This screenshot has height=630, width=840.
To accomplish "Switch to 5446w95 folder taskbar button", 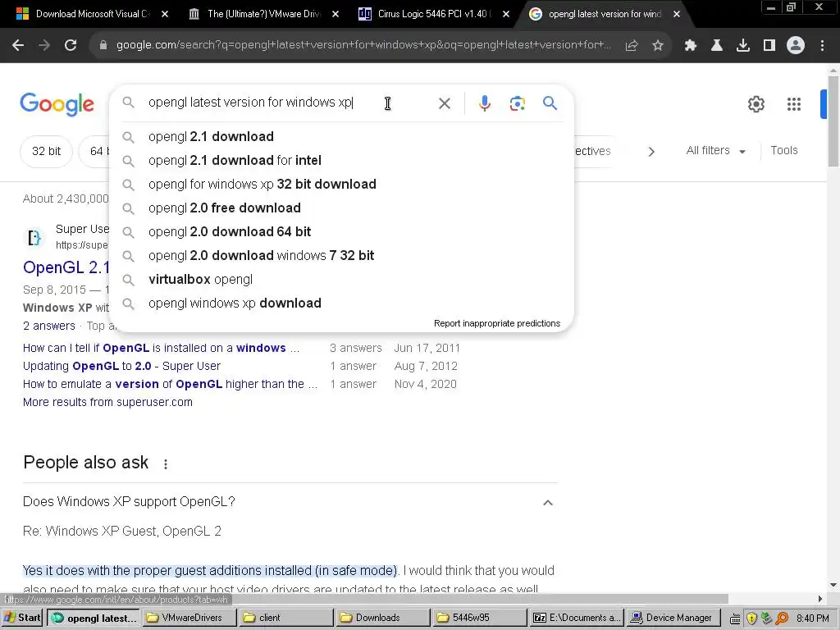I will 479,618.
